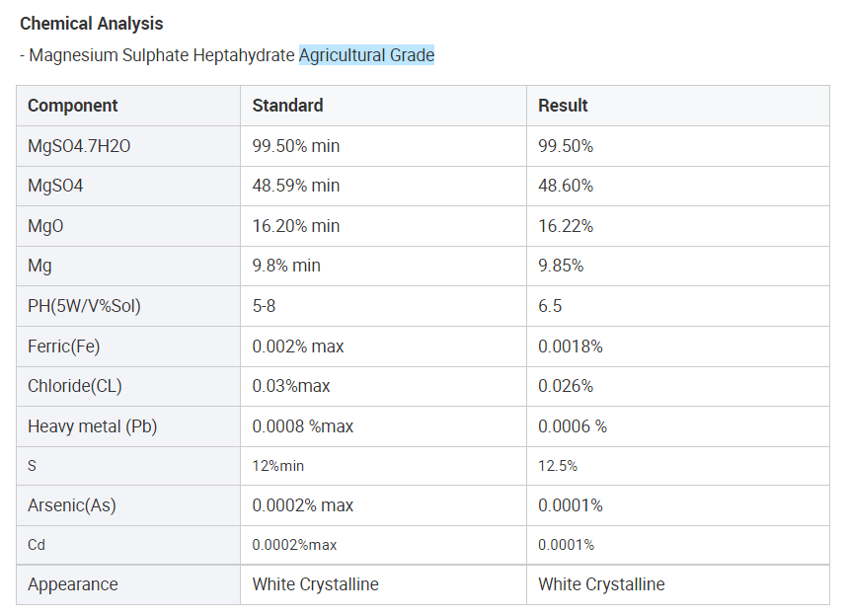Click the "MgO" component cell

[x=45, y=226]
